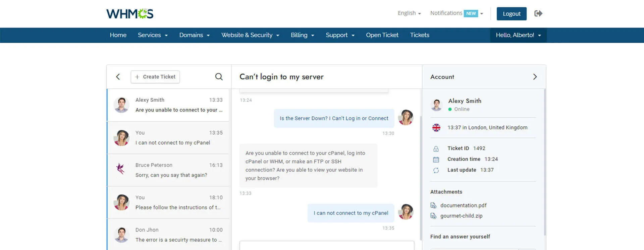Click the Logout button

pyautogui.click(x=512, y=14)
